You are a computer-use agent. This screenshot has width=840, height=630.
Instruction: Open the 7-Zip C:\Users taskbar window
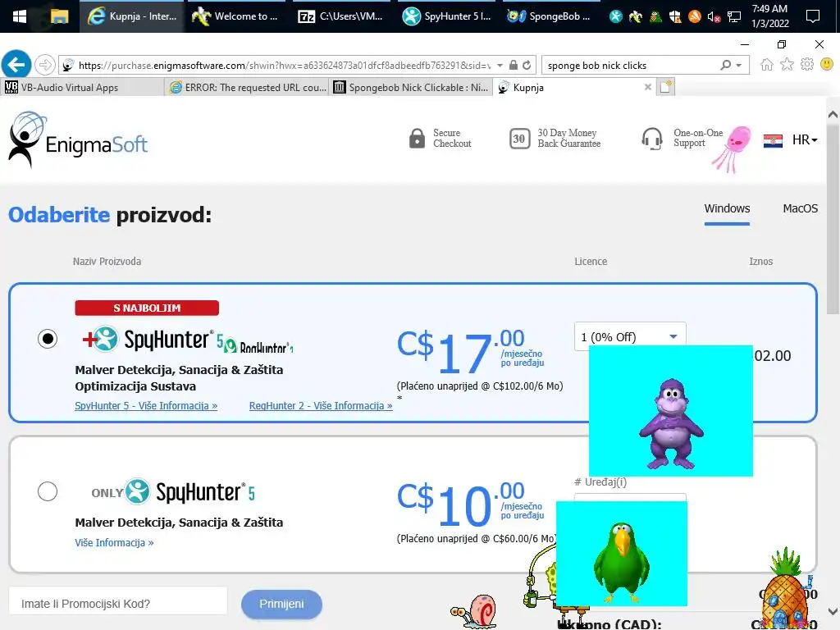point(340,16)
